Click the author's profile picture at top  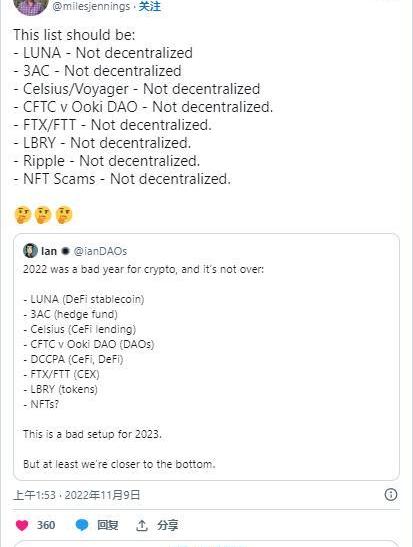[31, 7]
